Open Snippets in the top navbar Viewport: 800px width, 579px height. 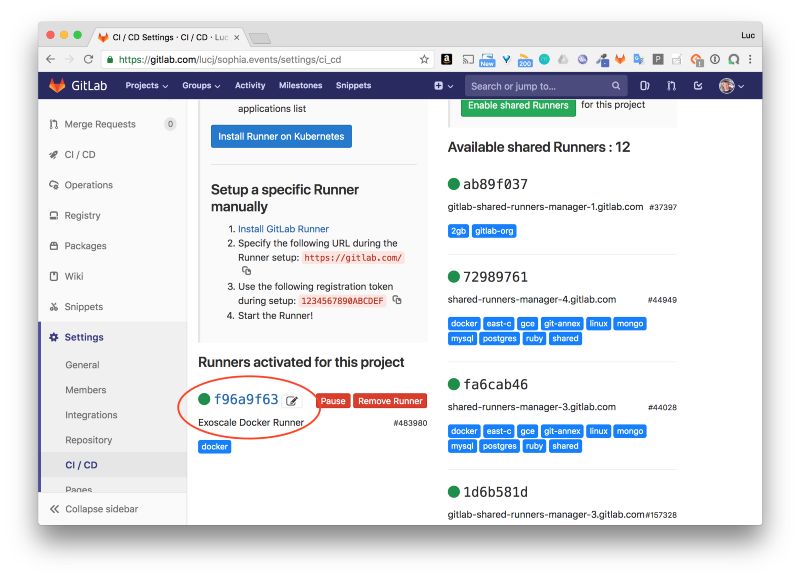(x=353, y=86)
